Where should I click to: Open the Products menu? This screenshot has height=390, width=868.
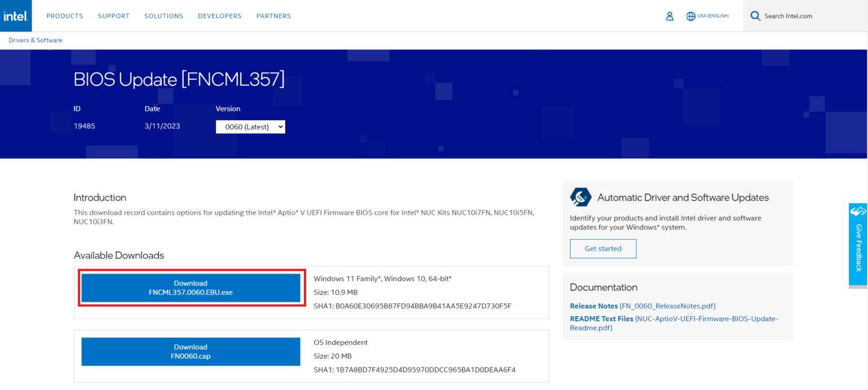coord(64,16)
